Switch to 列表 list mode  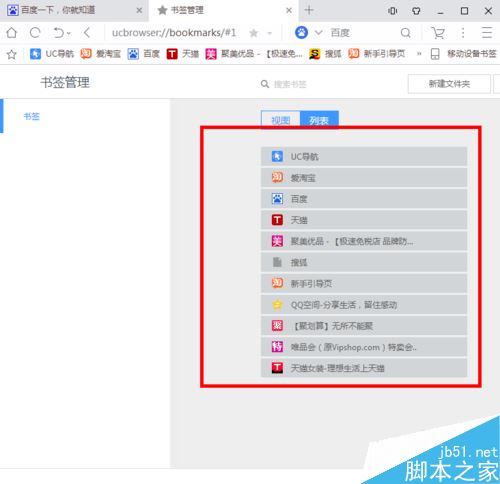(x=319, y=120)
